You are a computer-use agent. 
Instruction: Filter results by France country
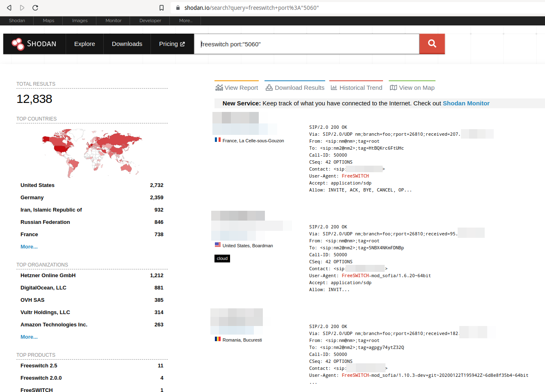click(29, 235)
